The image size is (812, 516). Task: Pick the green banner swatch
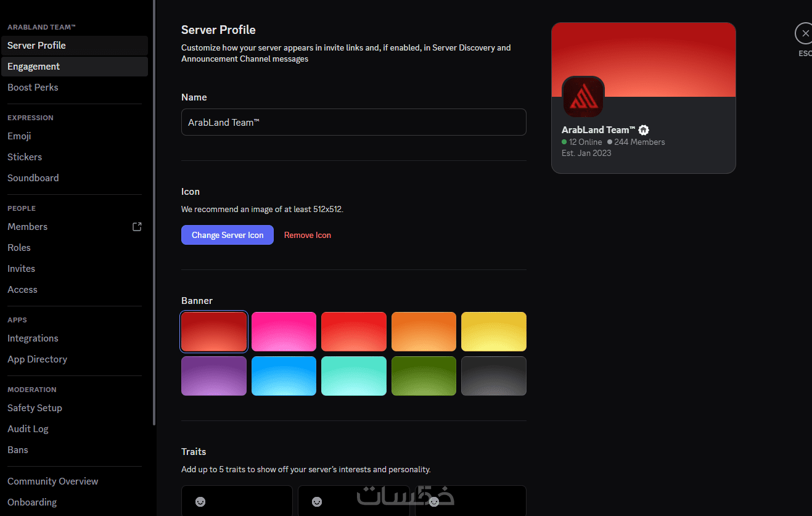pos(424,376)
